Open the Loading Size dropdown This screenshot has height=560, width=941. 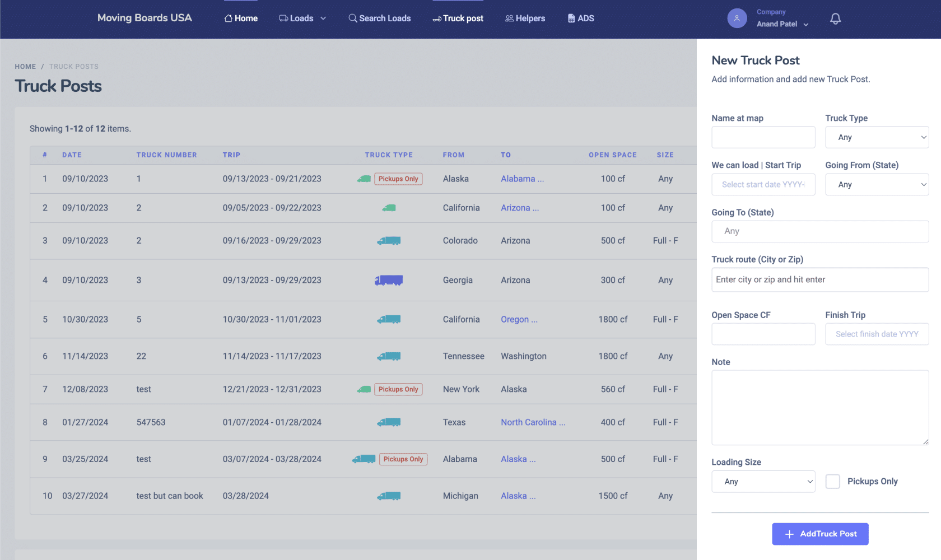pyautogui.click(x=763, y=482)
